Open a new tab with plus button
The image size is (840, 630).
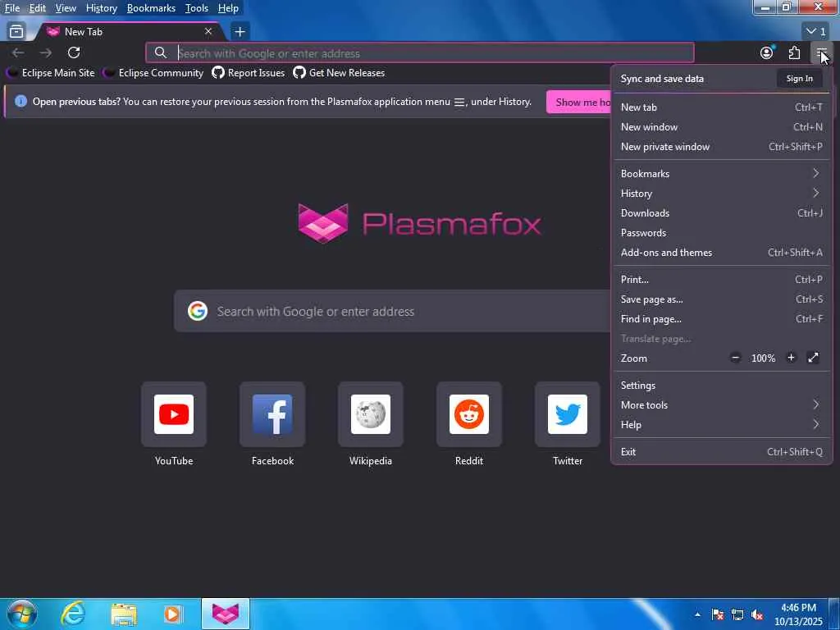tap(240, 32)
